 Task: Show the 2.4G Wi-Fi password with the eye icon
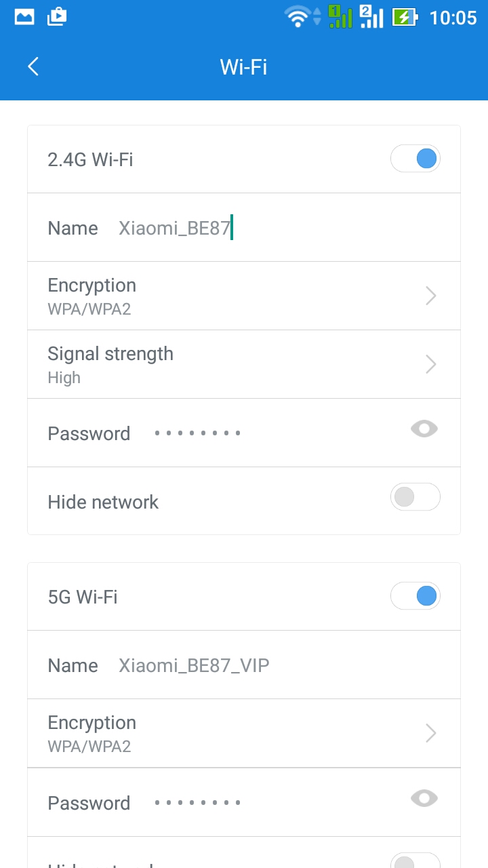pyautogui.click(x=424, y=429)
